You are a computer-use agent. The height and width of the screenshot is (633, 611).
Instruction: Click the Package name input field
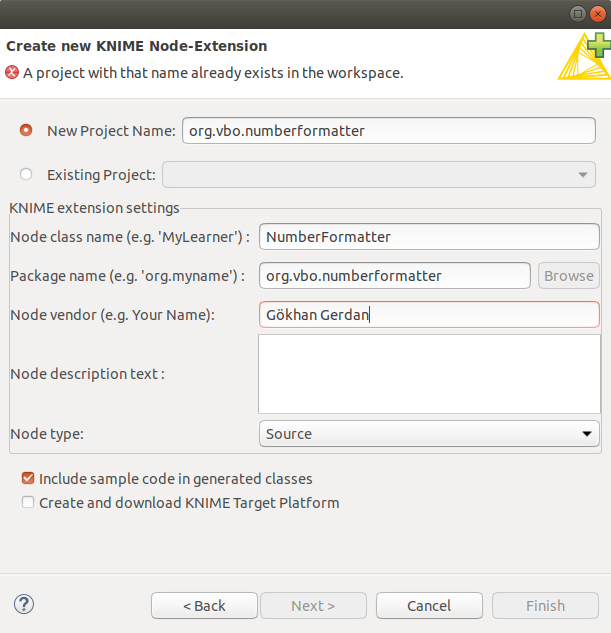pos(395,276)
